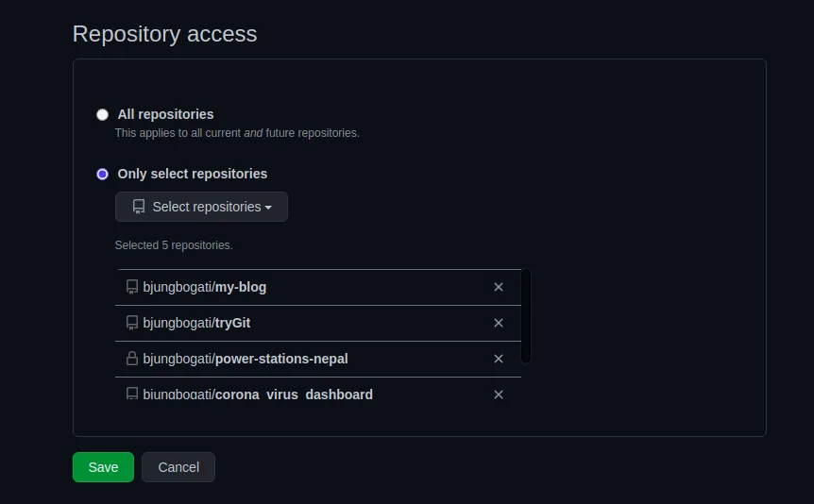The width and height of the screenshot is (814, 504).
Task: Remove my-blog repository with X icon
Action: click(x=499, y=287)
